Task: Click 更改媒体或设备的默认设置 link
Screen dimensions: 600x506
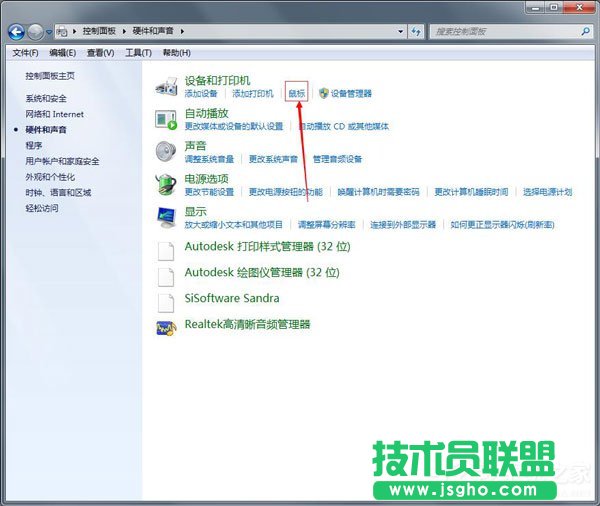Action: pyautogui.click(x=234, y=126)
